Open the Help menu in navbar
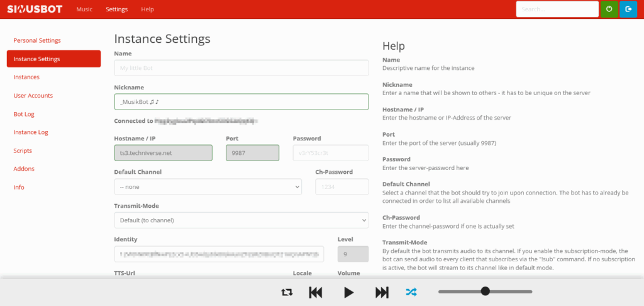The image size is (644, 306). [147, 9]
